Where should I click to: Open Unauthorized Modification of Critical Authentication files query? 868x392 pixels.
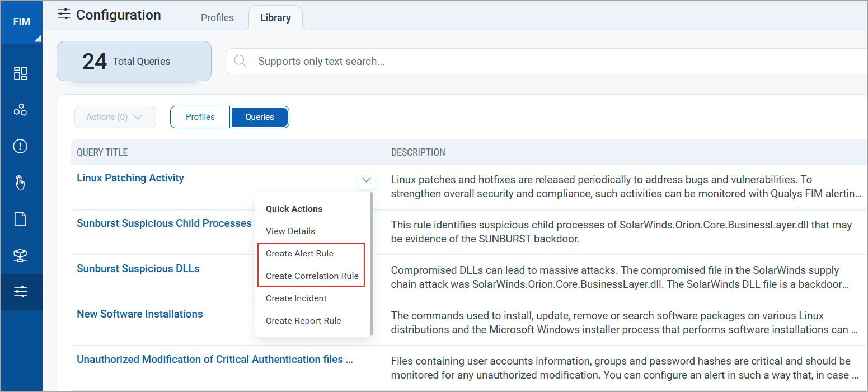click(215, 360)
